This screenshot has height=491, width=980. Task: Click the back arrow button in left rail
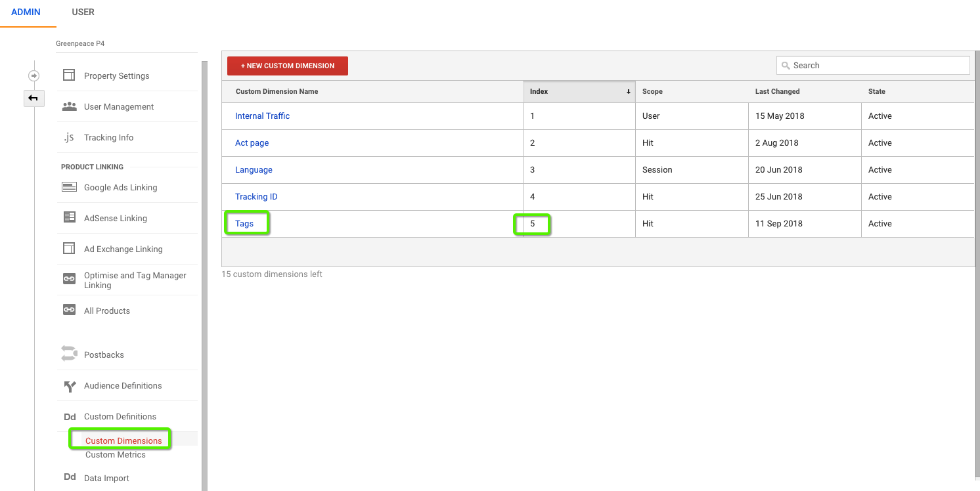click(33, 98)
